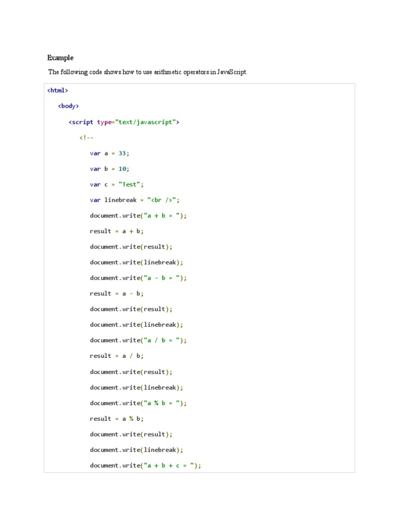Click the var linebreak = "<br />"; line
The height and width of the screenshot is (532, 399).
coord(135,200)
